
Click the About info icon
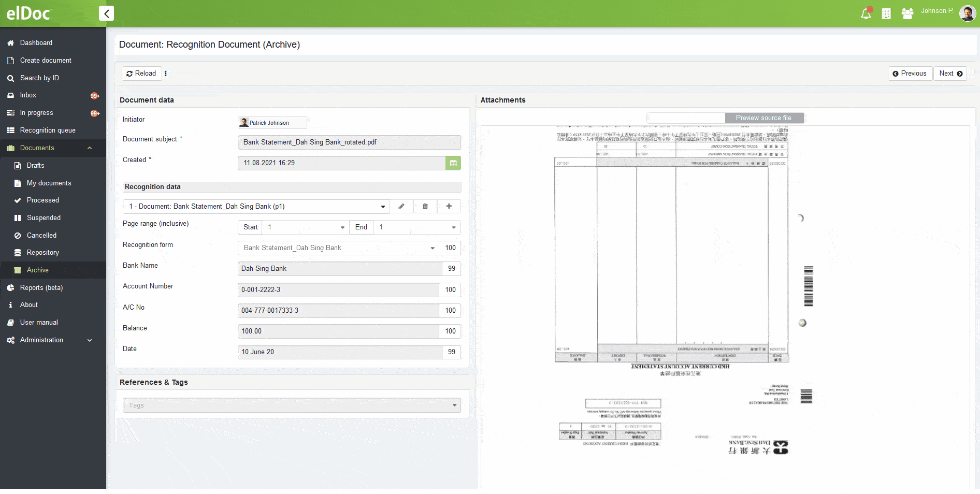click(10, 305)
